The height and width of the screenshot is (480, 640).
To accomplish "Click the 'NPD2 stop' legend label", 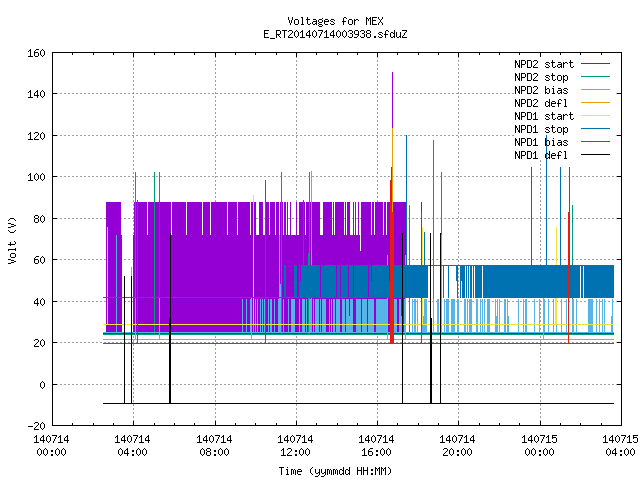I will [541, 77].
